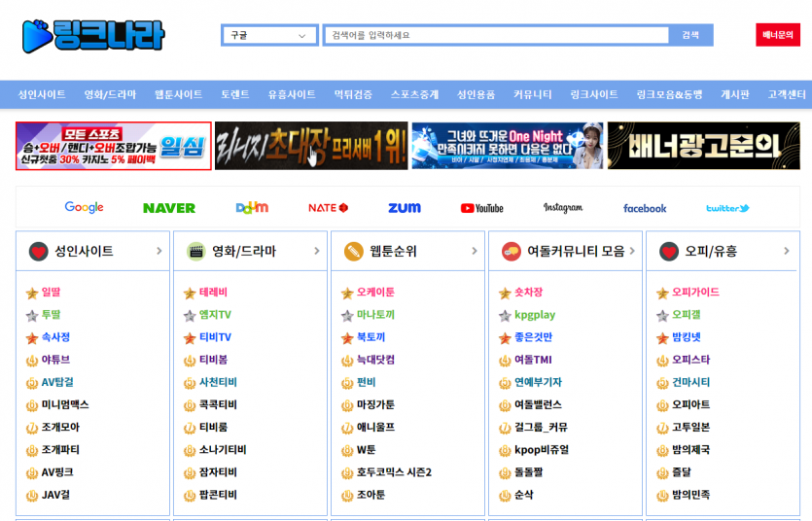The width and height of the screenshot is (812, 521).
Task: Open the Twitter shortcut logo
Action: tap(727, 208)
